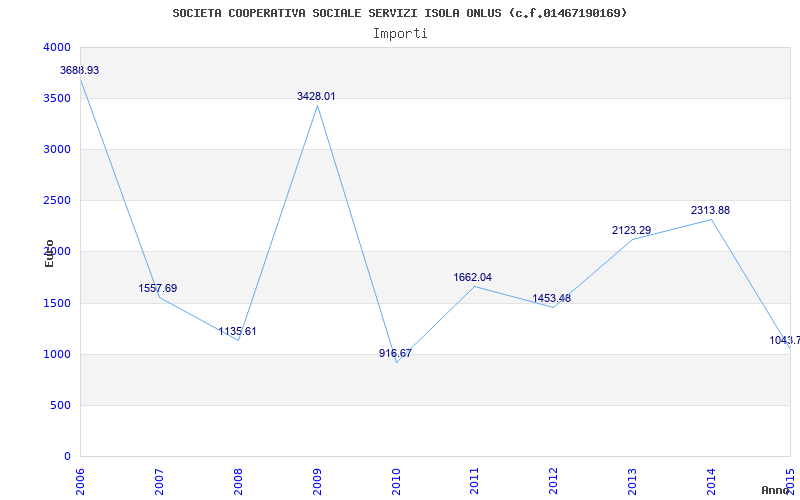Click the chart title 'SOCIETA COOPERATIVA SOCIALE SERVIZI ISOLA ONLUS'
800x500 pixels.
tap(337, 13)
